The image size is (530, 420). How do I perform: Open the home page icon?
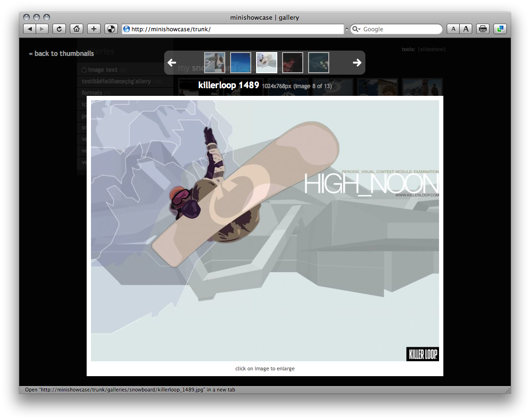(x=77, y=29)
